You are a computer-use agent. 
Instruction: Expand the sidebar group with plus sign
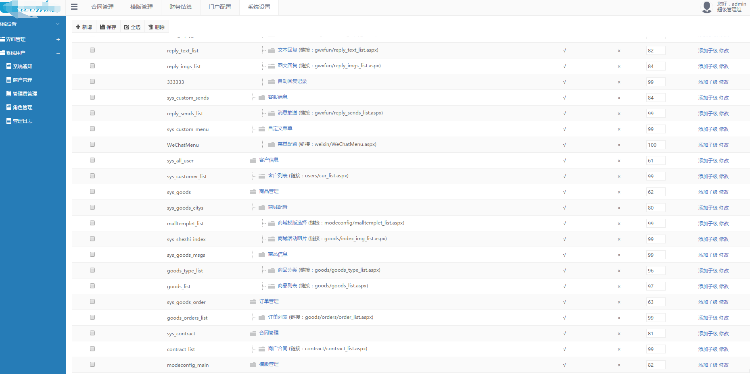pyautogui.click(x=58, y=39)
